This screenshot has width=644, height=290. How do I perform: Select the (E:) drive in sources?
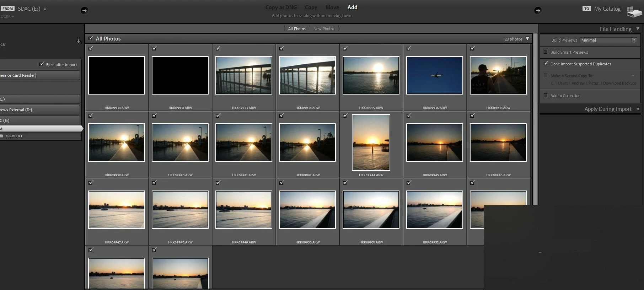[x=40, y=120]
